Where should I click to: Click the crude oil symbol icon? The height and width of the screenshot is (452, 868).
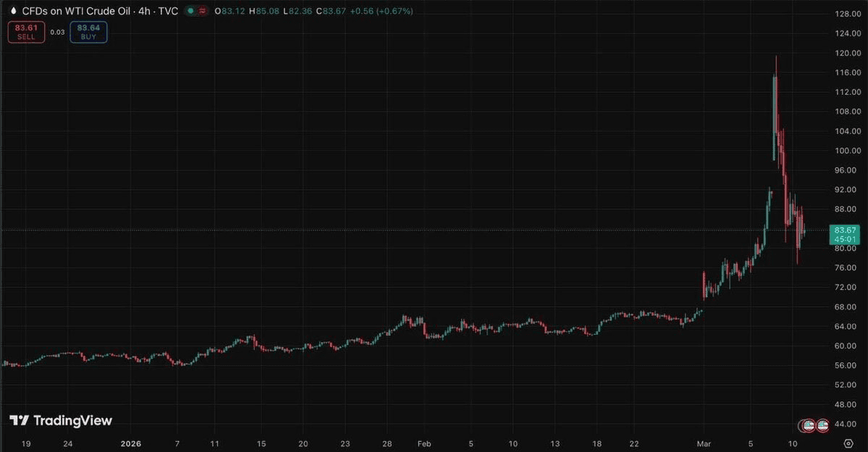pyautogui.click(x=14, y=11)
